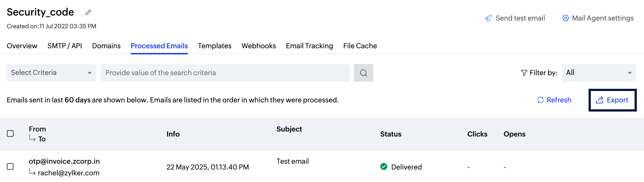Click the green Delivered checkmark icon
Viewport: 644px width, 182px height.
[x=384, y=166]
